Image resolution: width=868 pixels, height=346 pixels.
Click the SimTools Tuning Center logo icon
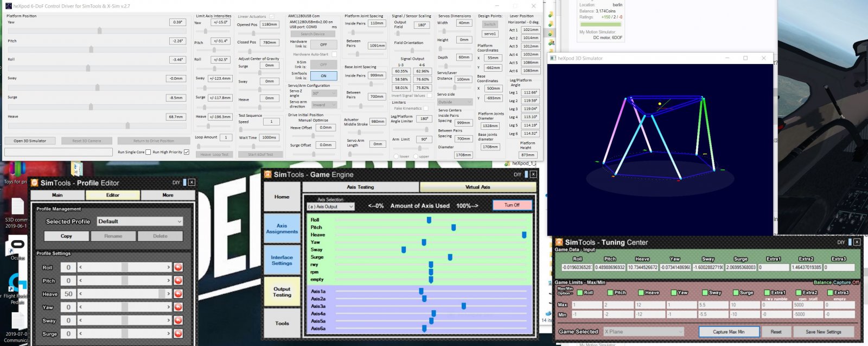[559, 242]
